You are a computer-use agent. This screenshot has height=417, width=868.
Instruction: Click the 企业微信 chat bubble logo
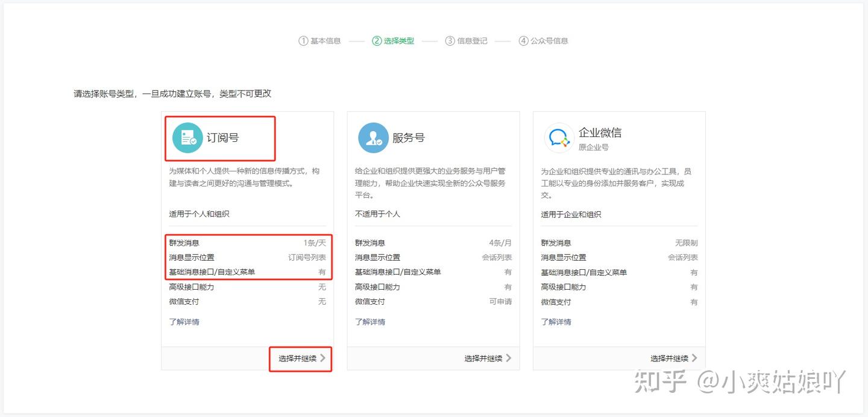(x=559, y=138)
